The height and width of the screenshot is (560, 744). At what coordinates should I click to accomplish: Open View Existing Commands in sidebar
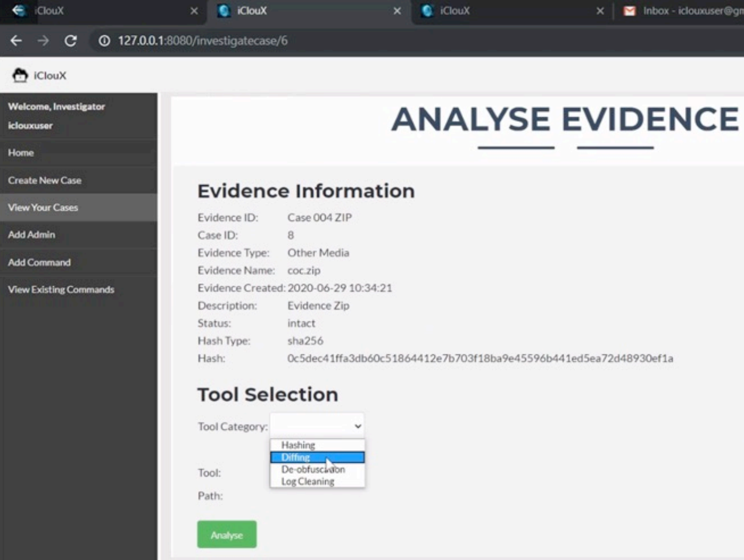pyautogui.click(x=78, y=289)
